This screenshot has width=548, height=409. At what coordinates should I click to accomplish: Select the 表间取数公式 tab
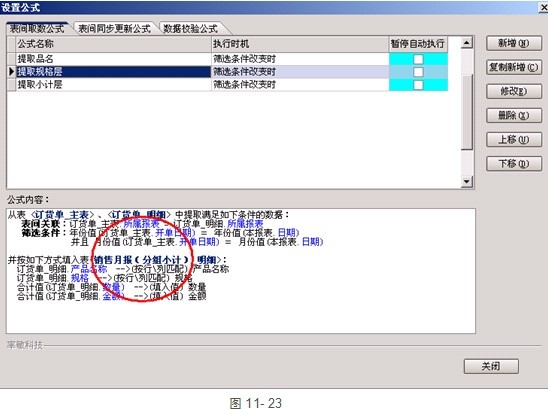(37, 29)
